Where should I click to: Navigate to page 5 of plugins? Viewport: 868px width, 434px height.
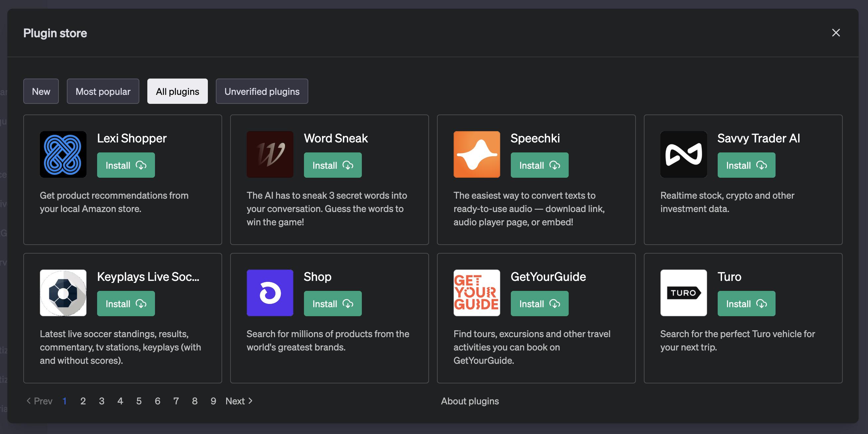tap(138, 401)
